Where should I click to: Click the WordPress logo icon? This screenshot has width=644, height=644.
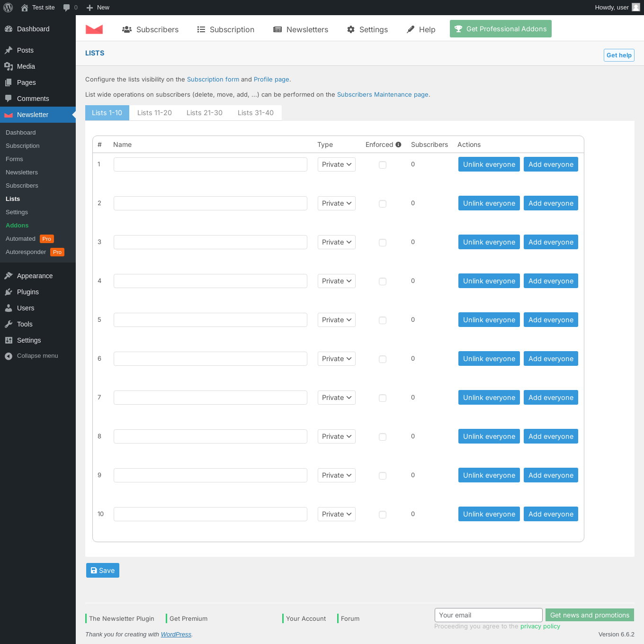point(8,8)
